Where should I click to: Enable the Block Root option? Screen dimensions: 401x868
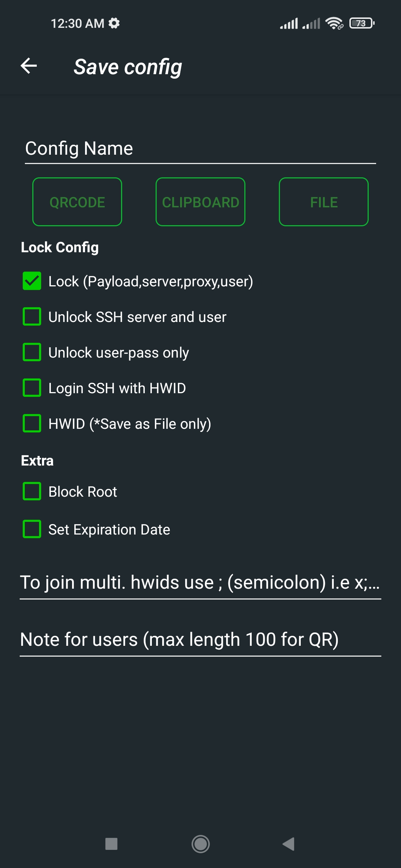click(32, 491)
